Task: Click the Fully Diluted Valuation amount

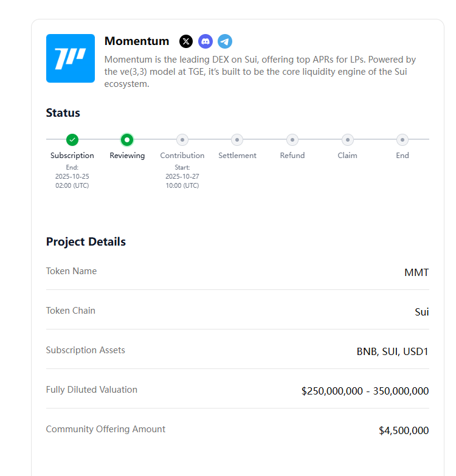Action: tap(365, 391)
